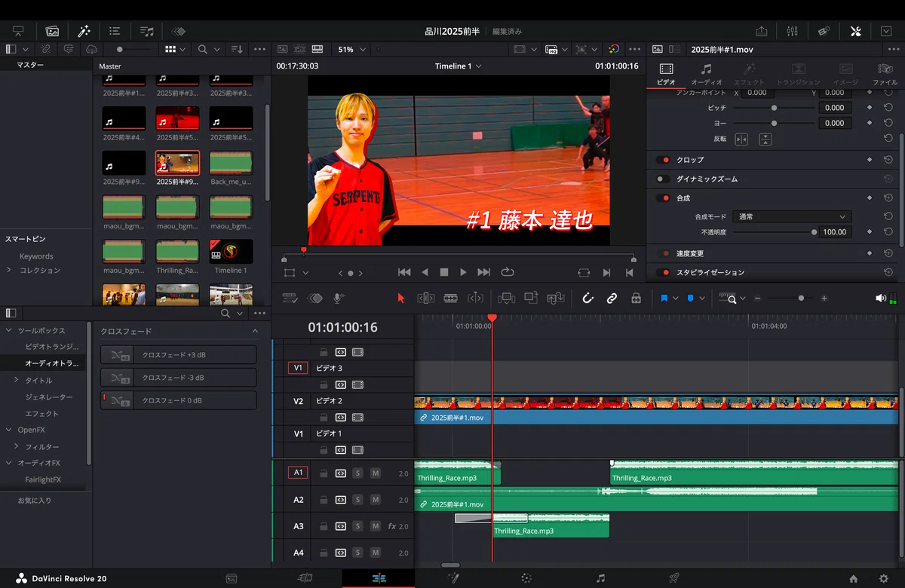The height and width of the screenshot is (588, 905).
Task: Open the Color page icon at bottom
Action: [526, 578]
